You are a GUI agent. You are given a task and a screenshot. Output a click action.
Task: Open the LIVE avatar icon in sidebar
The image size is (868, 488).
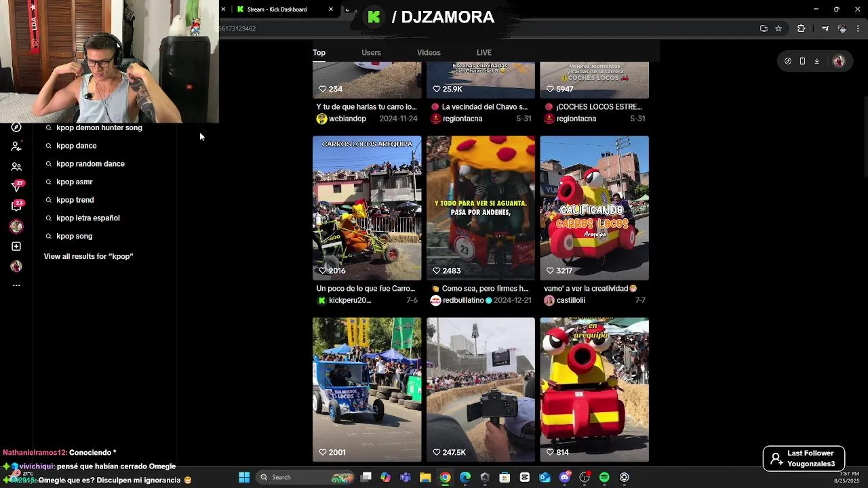pyautogui.click(x=16, y=226)
